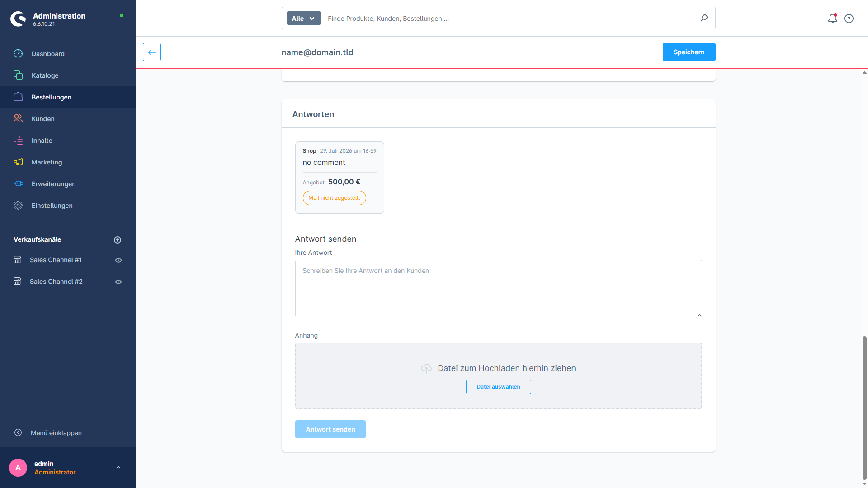868x488 pixels.
Task: Click the upload cloud icon
Action: click(426, 369)
